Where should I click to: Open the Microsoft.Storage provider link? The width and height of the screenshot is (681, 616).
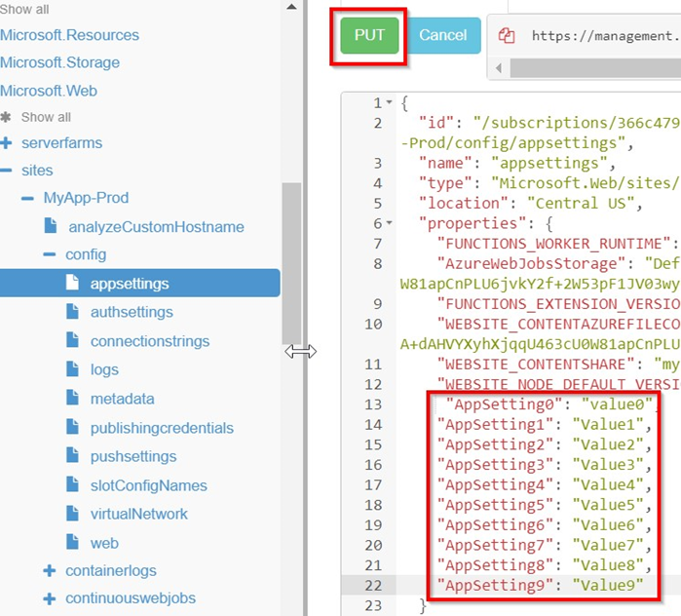point(60,62)
